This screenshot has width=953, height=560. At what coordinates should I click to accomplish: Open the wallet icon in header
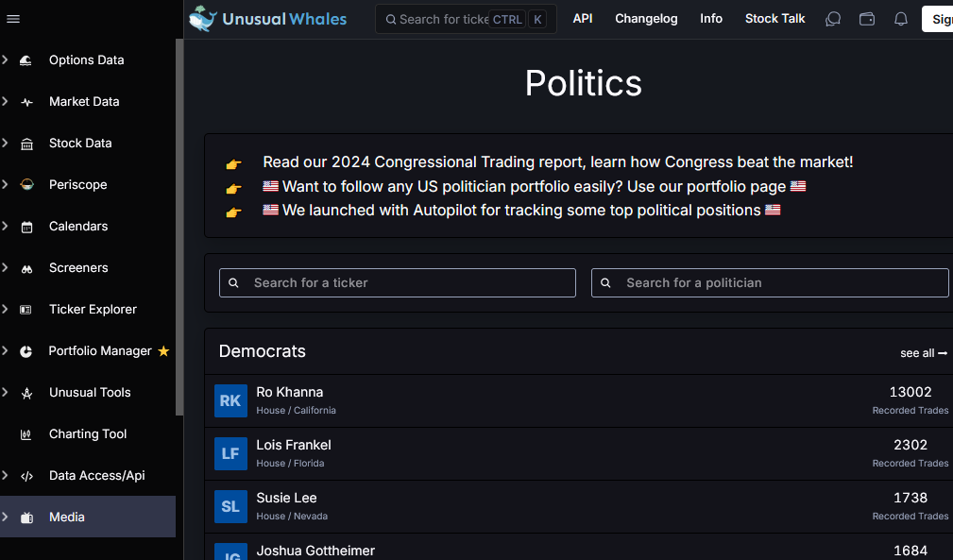pyautogui.click(x=867, y=19)
